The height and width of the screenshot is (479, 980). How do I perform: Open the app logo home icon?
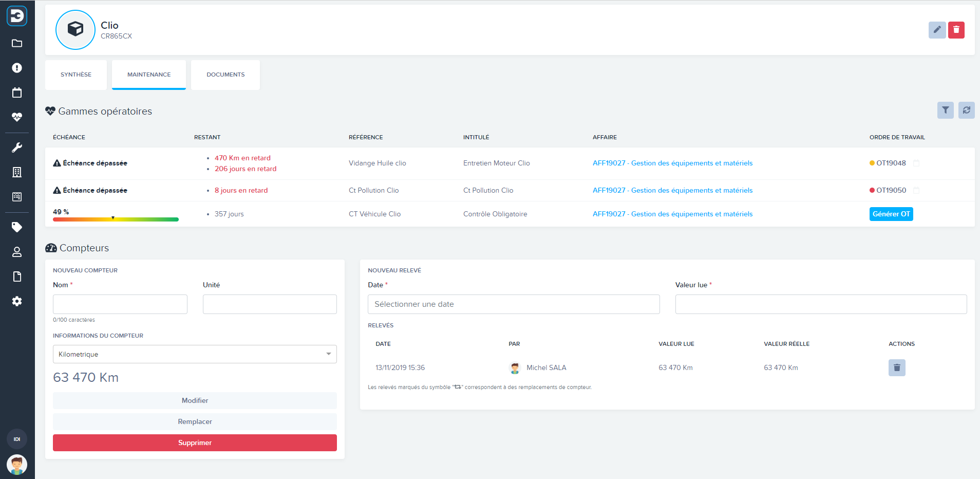pos(17,16)
